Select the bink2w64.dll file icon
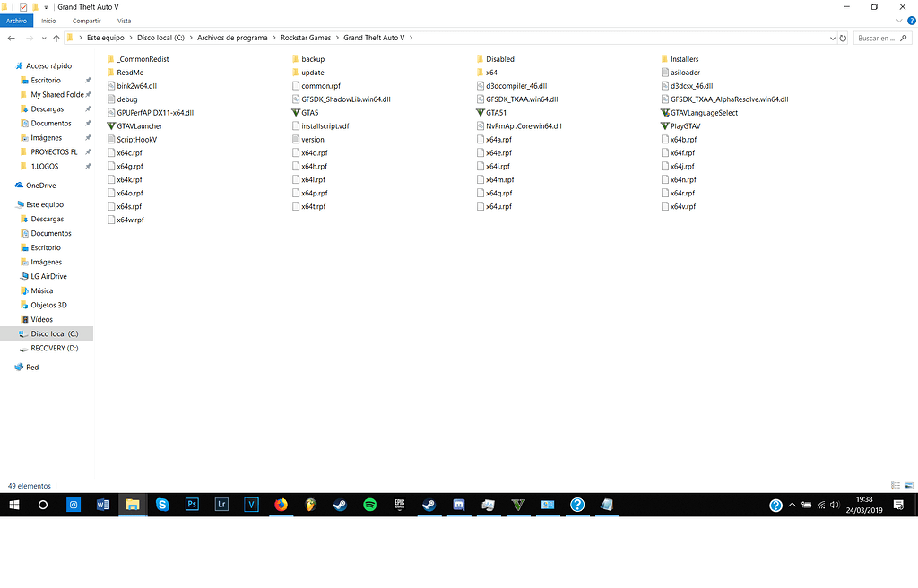Image resolution: width=918 pixels, height=588 pixels. point(111,85)
